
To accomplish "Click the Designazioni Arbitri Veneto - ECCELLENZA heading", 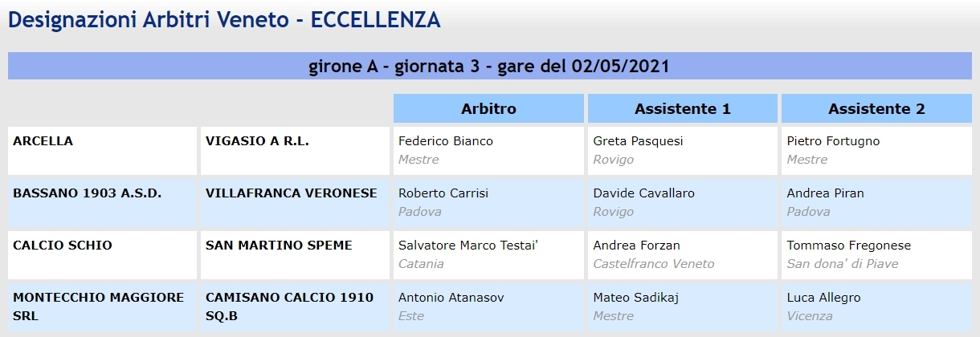I will tap(224, 20).
